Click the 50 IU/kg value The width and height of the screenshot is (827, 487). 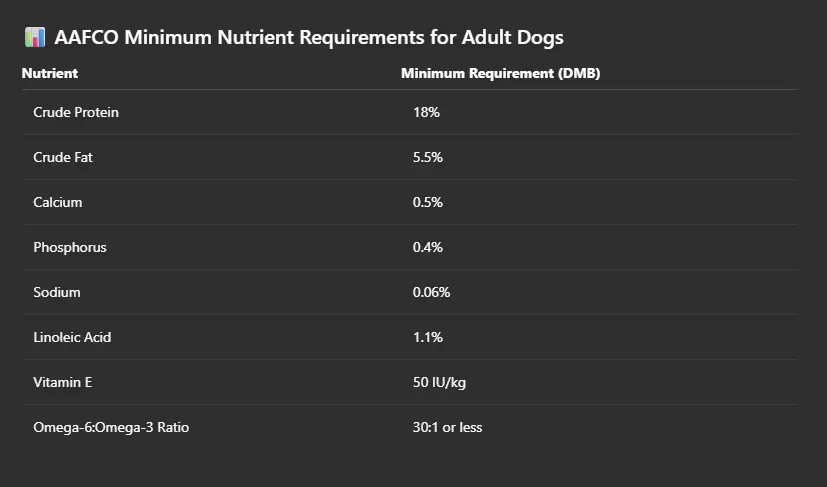[439, 383]
